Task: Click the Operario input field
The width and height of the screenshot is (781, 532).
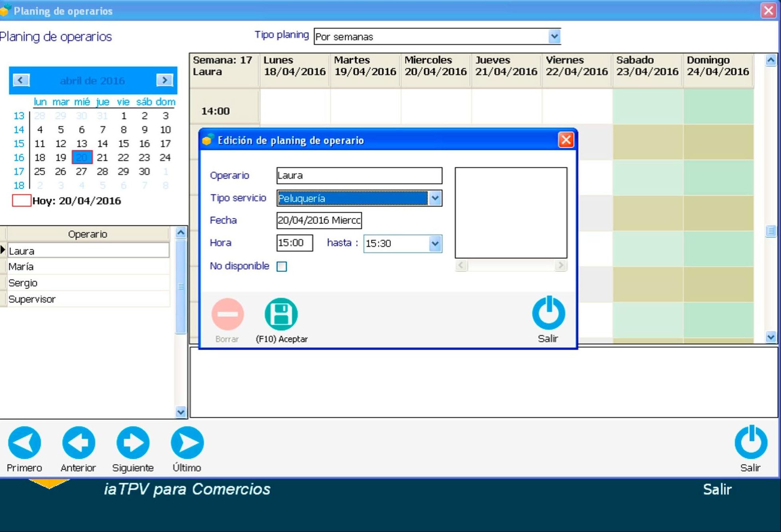Action: coord(359,176)
